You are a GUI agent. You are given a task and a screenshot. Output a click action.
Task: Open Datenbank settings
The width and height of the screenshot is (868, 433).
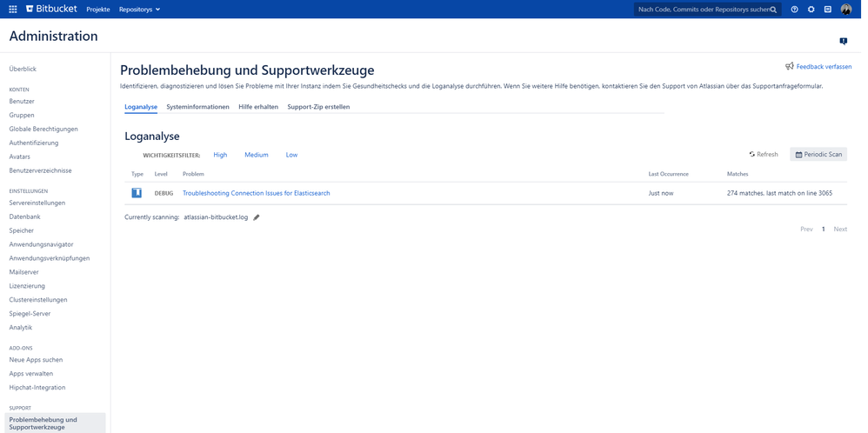coord(25,216)
